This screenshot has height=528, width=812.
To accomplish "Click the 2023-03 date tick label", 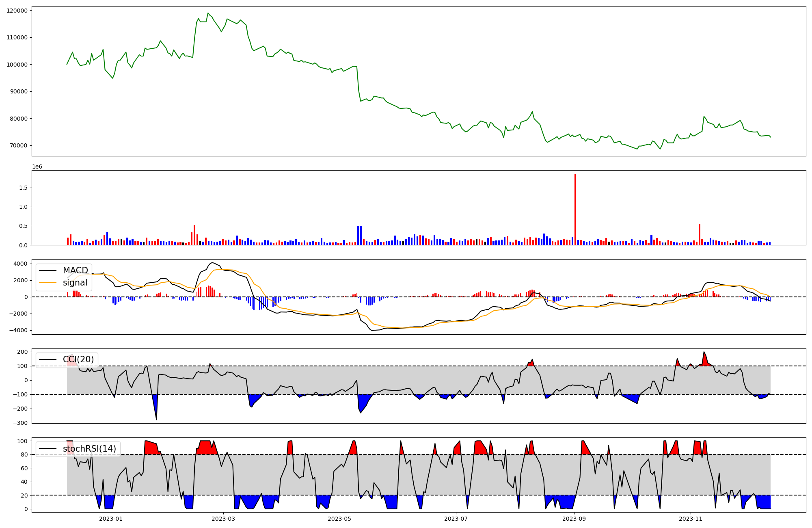I will (223, 519).
